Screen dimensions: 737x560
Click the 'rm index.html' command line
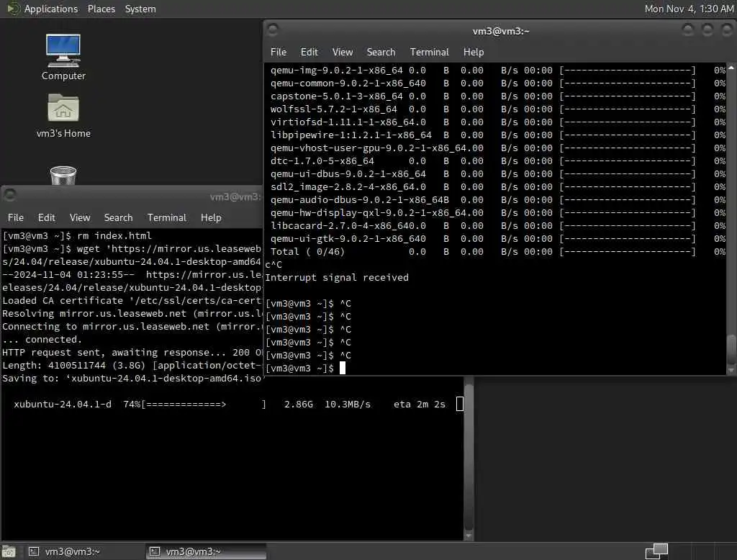click(x=77, y=235)
